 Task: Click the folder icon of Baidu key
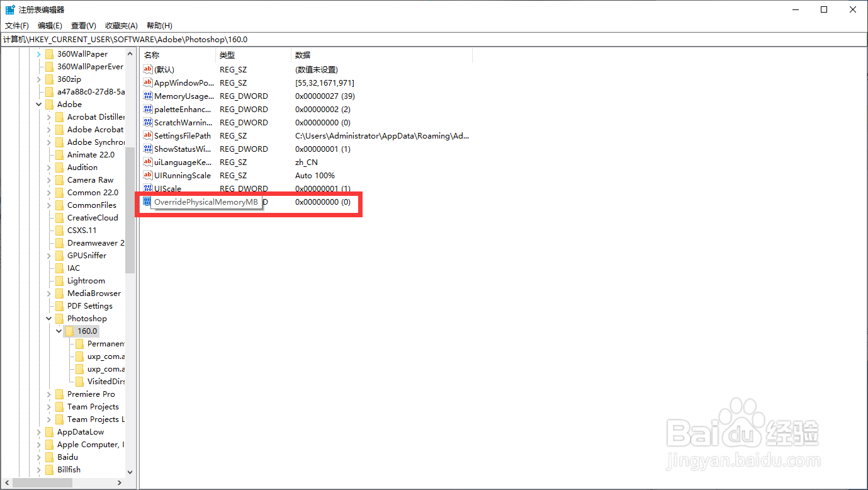[50, 457]
